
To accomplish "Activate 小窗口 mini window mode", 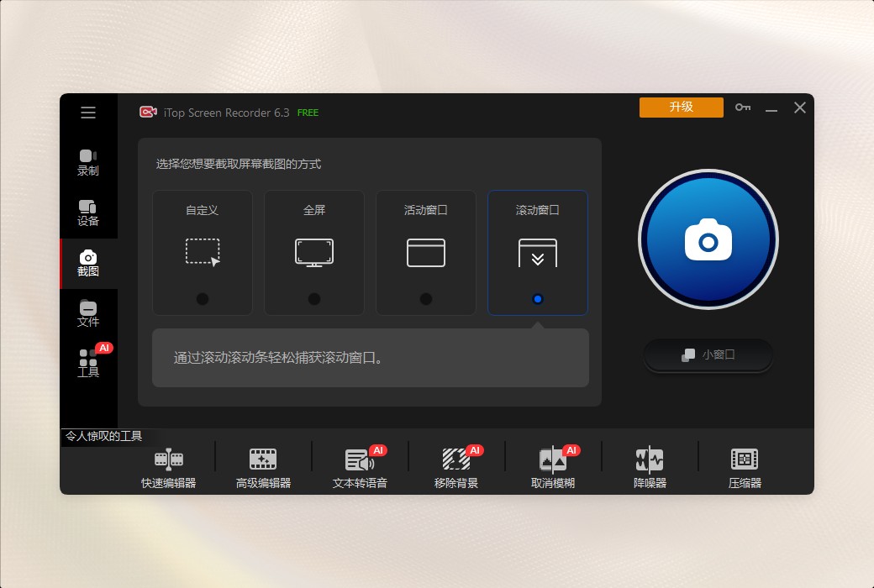I will click(x=708, y=356).
